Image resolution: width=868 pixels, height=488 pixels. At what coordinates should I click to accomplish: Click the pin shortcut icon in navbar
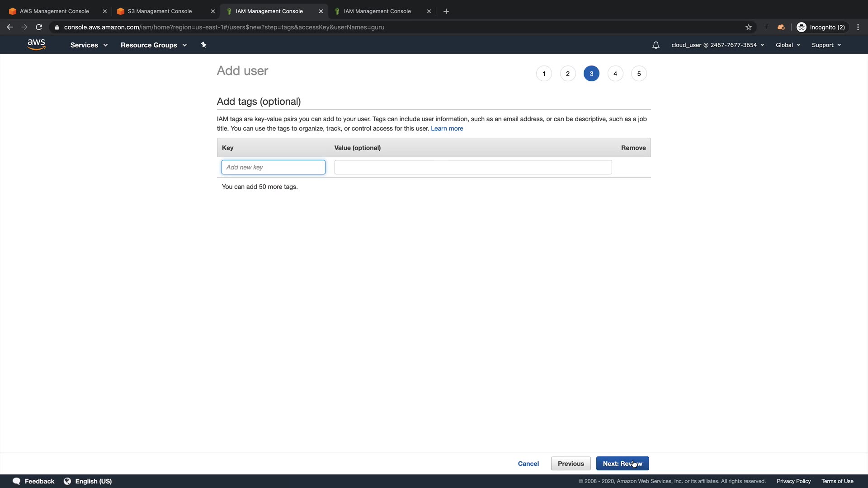click(203, 45)
